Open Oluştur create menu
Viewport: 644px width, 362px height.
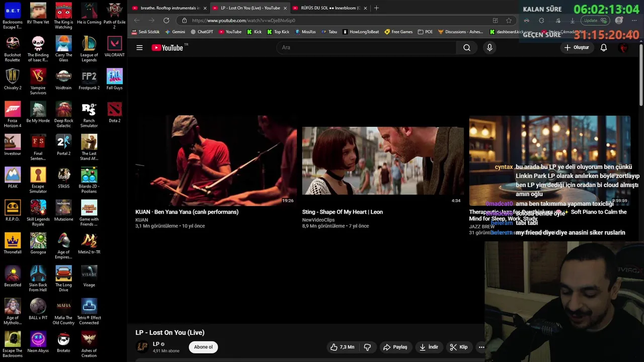577,47
